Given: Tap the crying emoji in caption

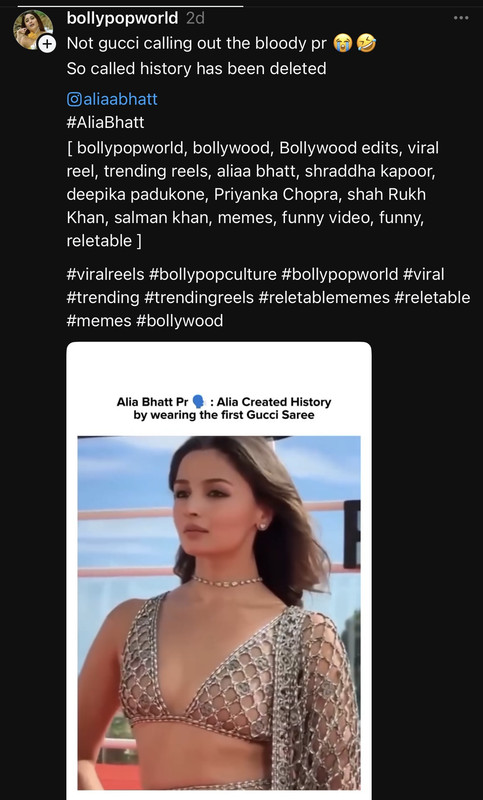Looking at the screenshot, I should coord(342,44).
